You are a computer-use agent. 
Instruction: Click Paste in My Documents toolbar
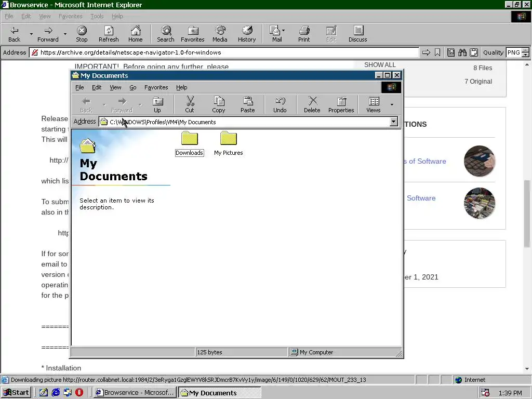click(x=248, y=104)
